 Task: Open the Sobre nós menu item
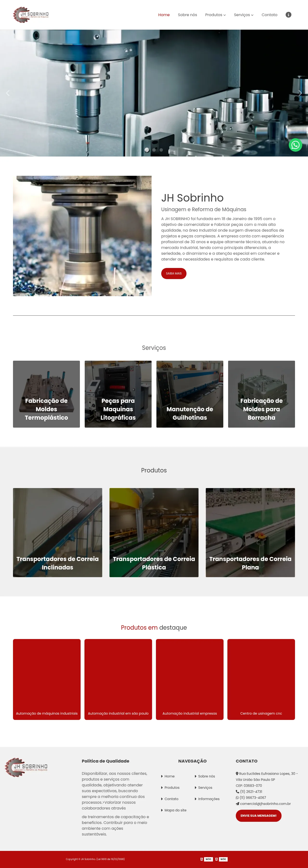(187, 15)
